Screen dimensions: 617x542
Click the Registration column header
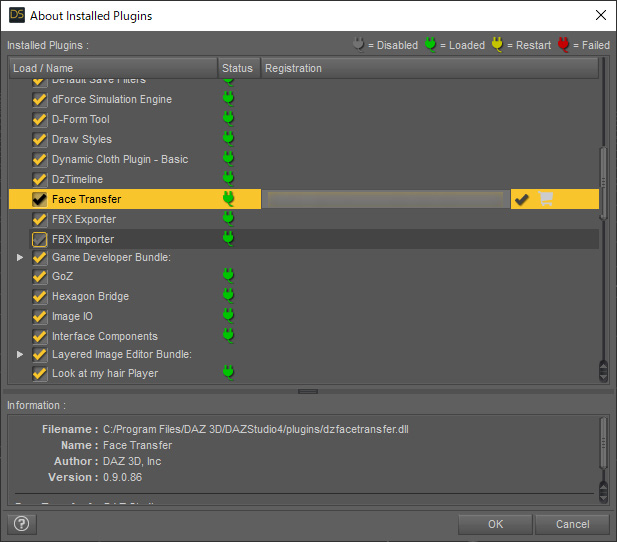429,68
